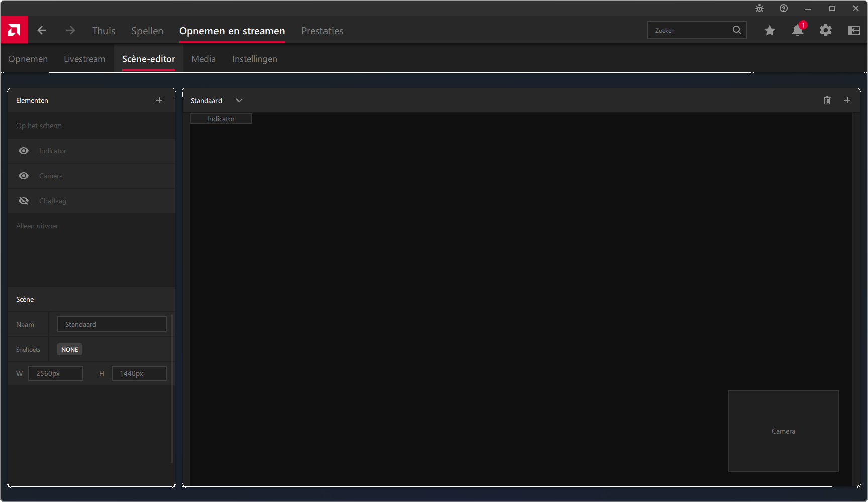Go back with the left arrow
This screenshot has width=868, height=502.
42,30
